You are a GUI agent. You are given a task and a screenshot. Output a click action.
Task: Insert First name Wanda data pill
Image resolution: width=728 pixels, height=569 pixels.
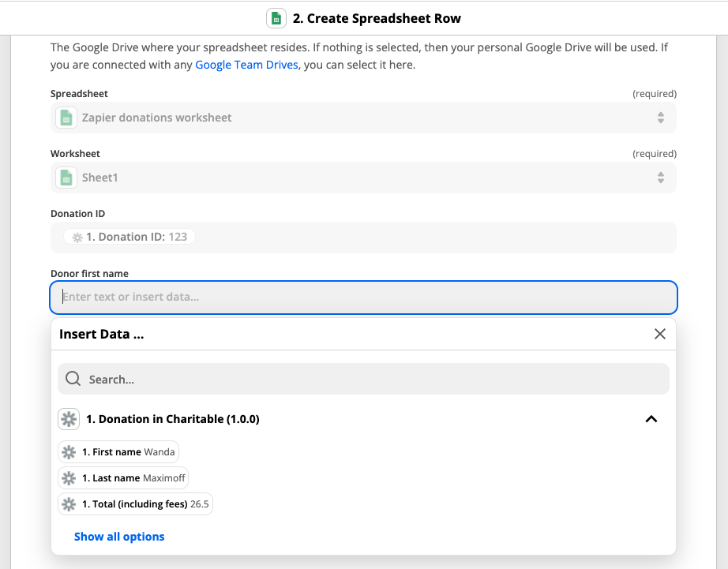(118, 452)
